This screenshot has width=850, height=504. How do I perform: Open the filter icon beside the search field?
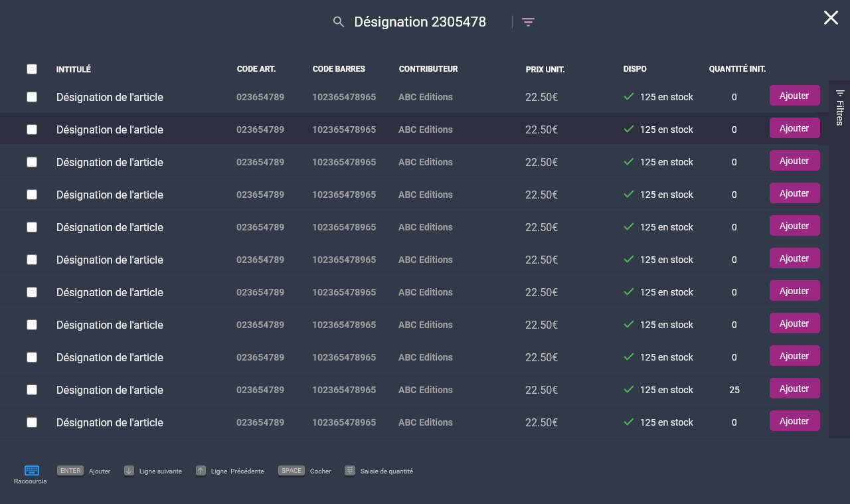point(528,22)
